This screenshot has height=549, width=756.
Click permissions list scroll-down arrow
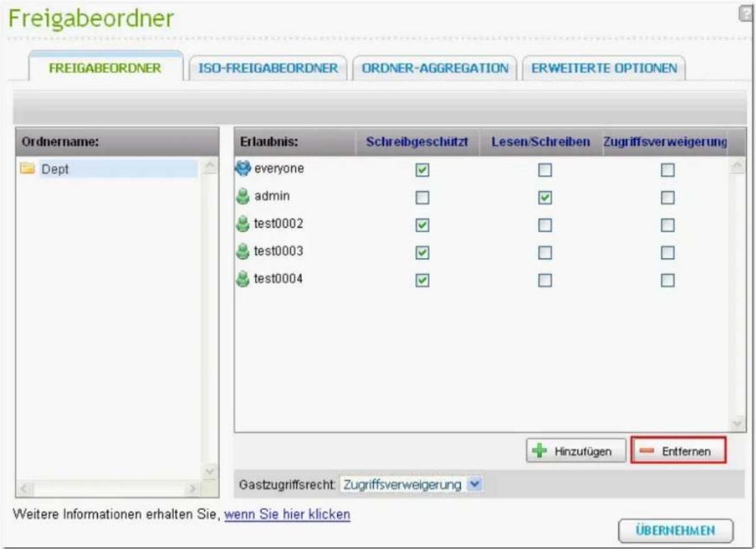(x=737, y=424)
